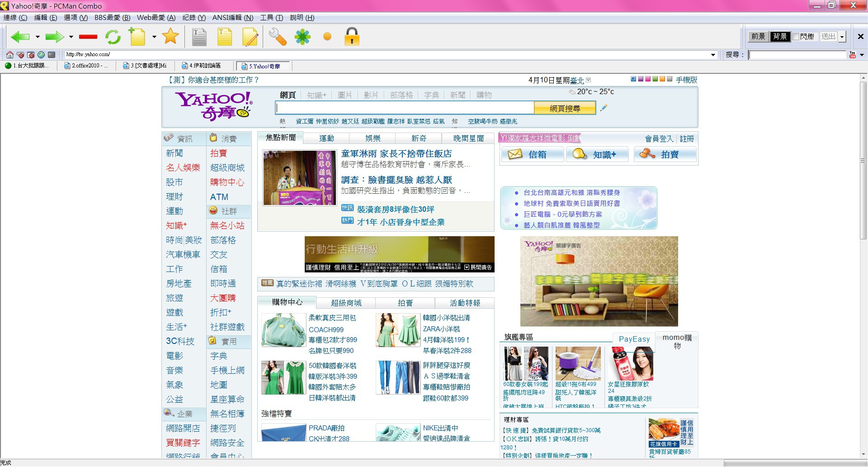Focus the 搜尋 toolbar search box

[x=797, y=55]
